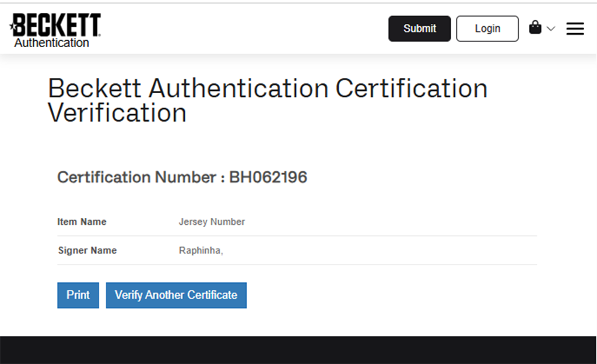Screen dimensions: 597x364
Task: Select the certification code BH062196
Action: coord(268,178)
